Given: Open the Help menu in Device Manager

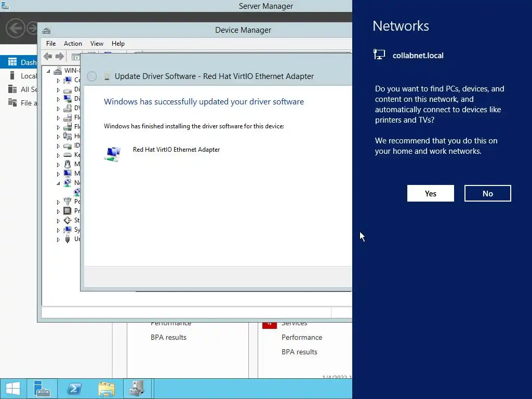Looking at the screenshot, I should (118, 44).
